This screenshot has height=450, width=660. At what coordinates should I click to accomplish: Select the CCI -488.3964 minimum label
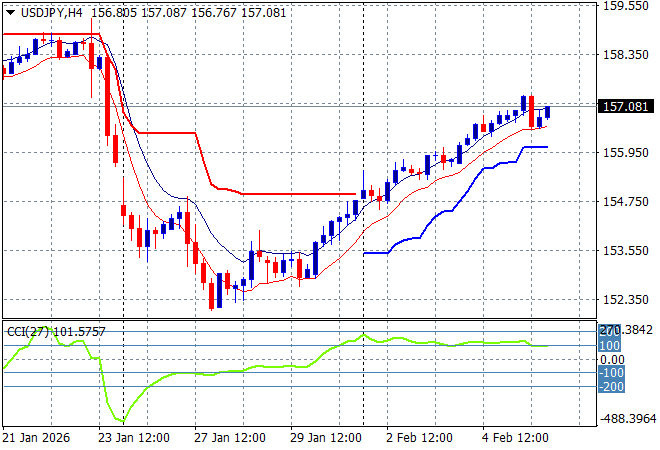pyautogui.click(x=628, y=419)
